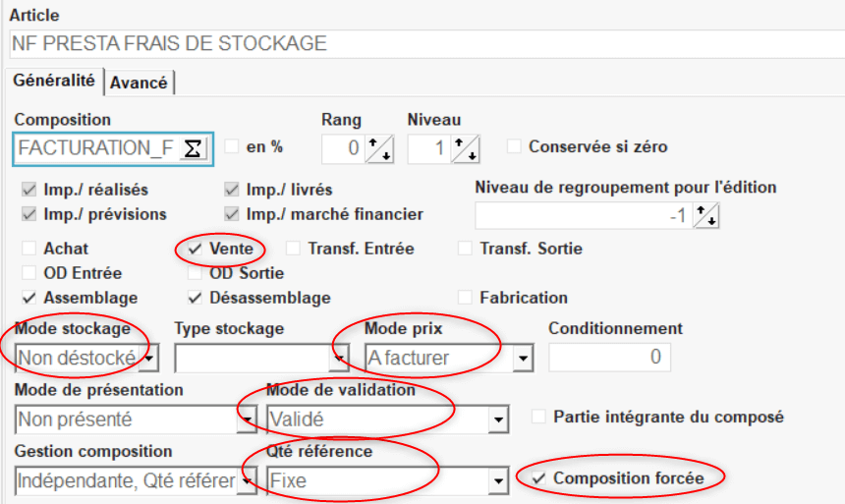The width and height of the screenshot is (845, 504).
Task: Enable the Fabrication checkbox
Action: pyautogui.click(x=466, y=297)
